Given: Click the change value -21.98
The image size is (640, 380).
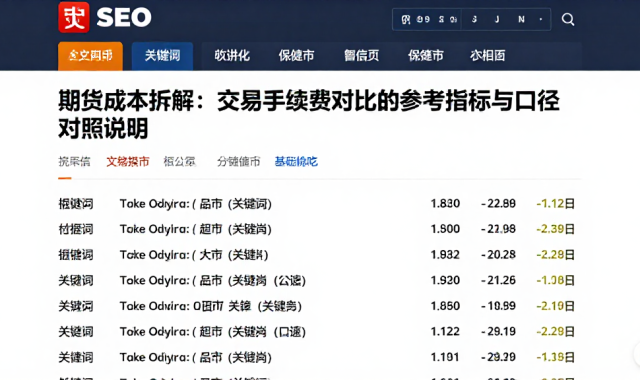Looking at the screenshot, I should click(498, 229).
